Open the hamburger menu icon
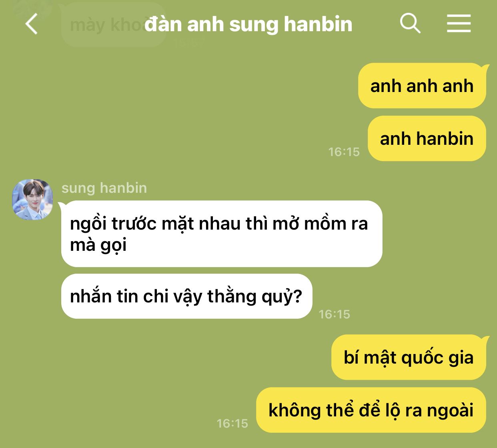Image resolution: width=497 pixels, height=448 pixels. tap(459, 23)
